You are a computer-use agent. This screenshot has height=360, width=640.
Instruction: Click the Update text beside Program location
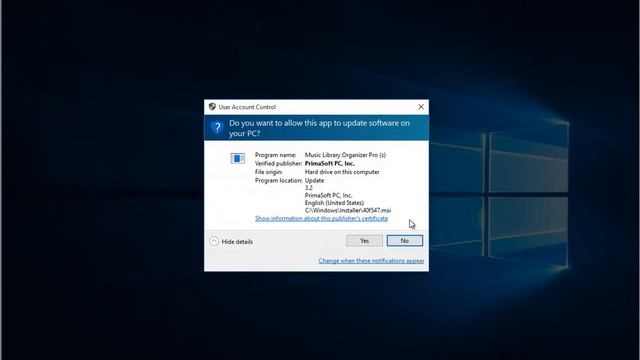(x=314, y=180)
